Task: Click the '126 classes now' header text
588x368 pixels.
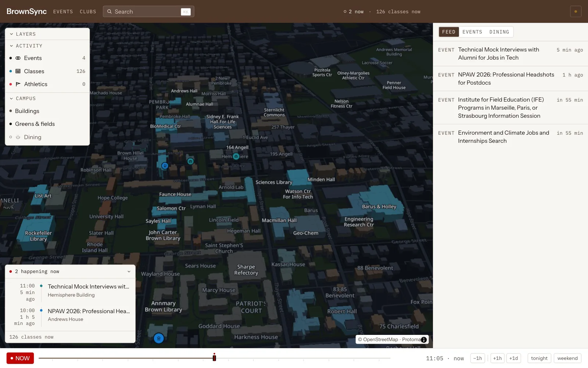Action: tap(398, 12)
